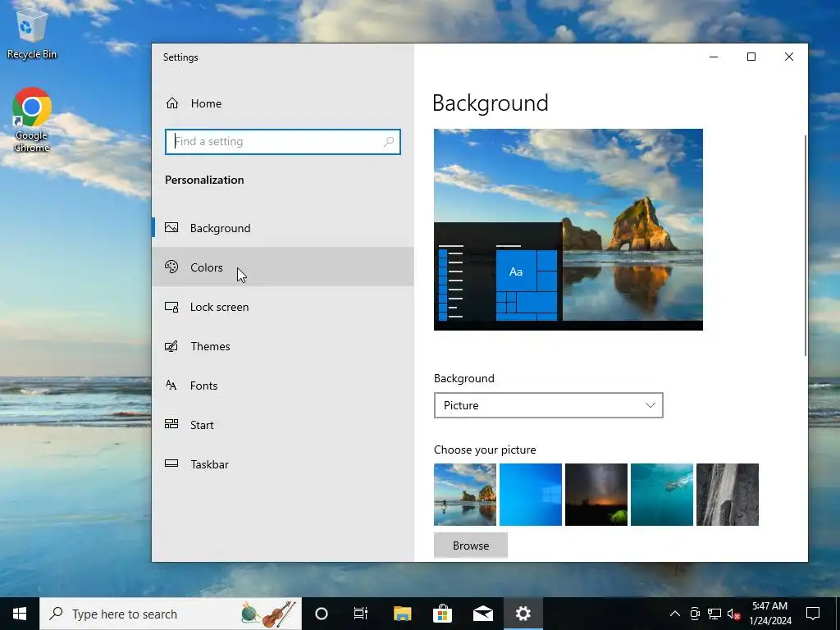Pick the night sky tent wallpaper
The width and height of the screenshot is (840, 630).
tap(596, 495)
